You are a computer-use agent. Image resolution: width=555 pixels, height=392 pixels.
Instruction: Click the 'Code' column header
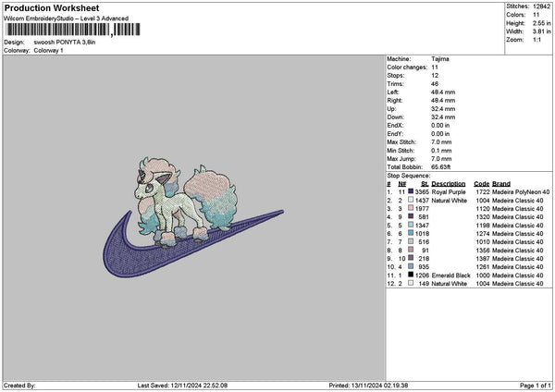[x=481, y=184]
